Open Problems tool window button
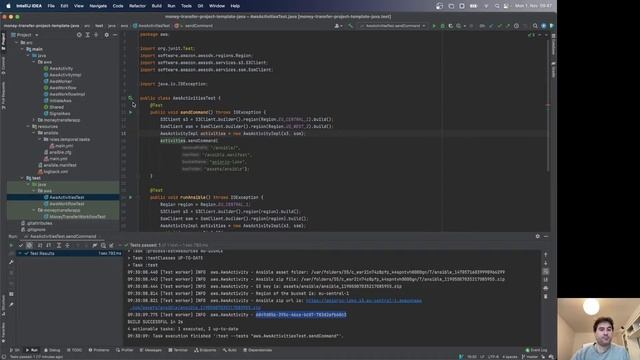The height and width of the screenshot is (360, 640). click(99, 350)
